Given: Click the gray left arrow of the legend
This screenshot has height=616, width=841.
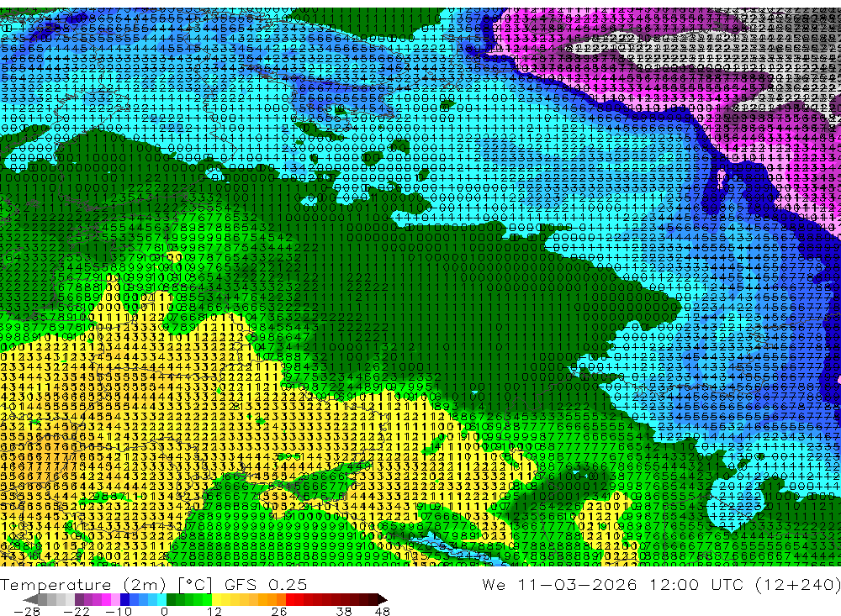Looking at the screenshot, I should pos(30,599).
